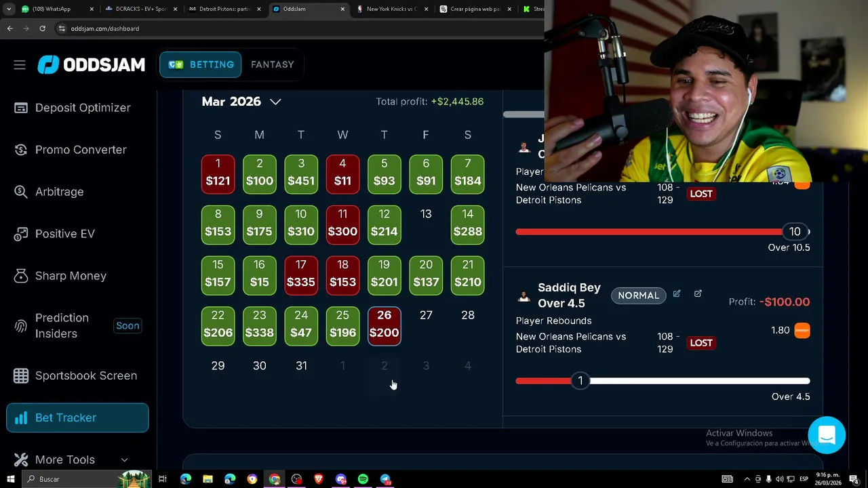Open the chat support bubble

click(x=827, y=435)
